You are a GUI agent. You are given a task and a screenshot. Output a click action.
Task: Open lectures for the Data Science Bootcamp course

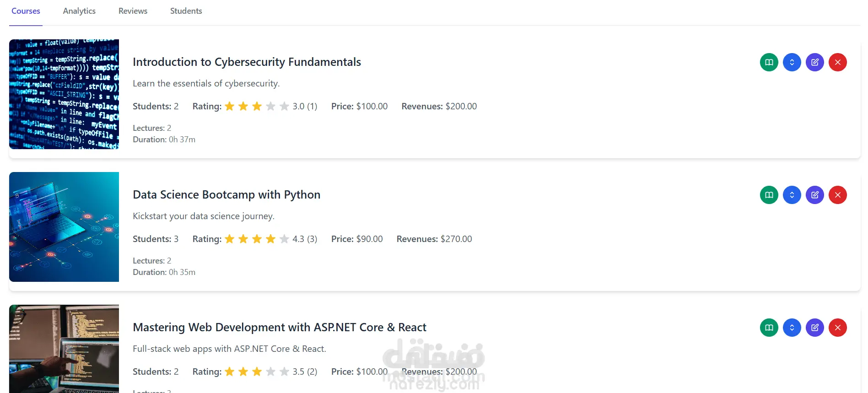tap(769, 195)
